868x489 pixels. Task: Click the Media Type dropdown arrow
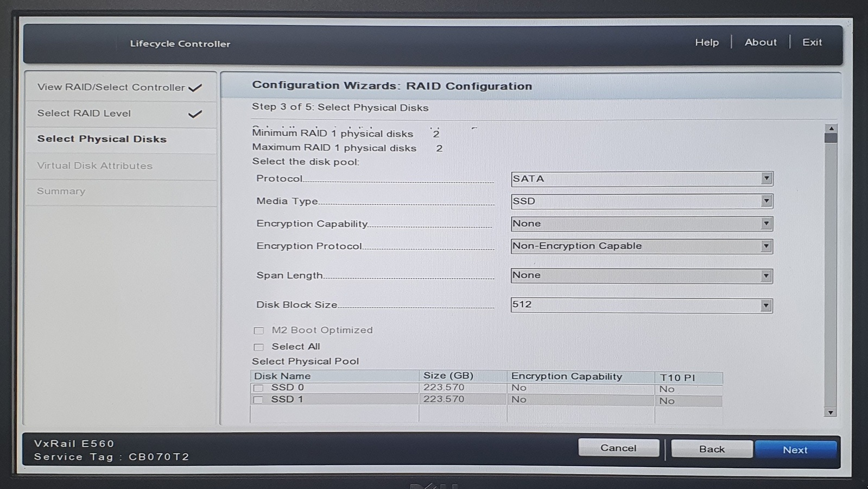tap(766, 201)
